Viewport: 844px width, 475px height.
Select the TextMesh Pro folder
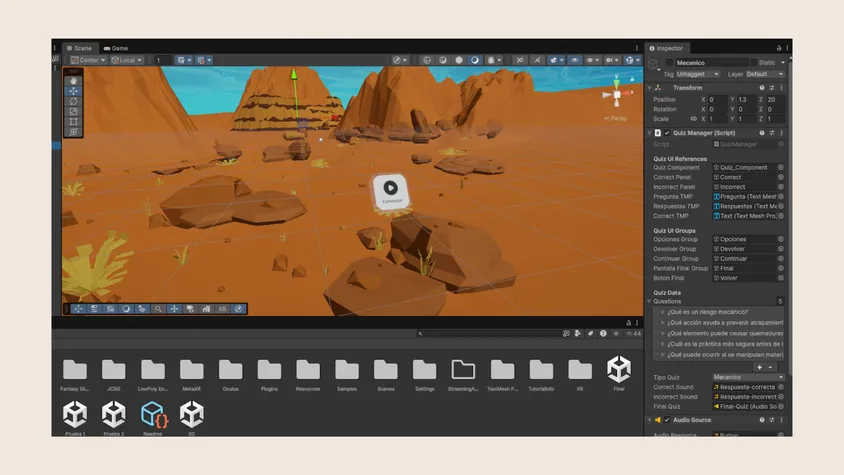[502, 375]
